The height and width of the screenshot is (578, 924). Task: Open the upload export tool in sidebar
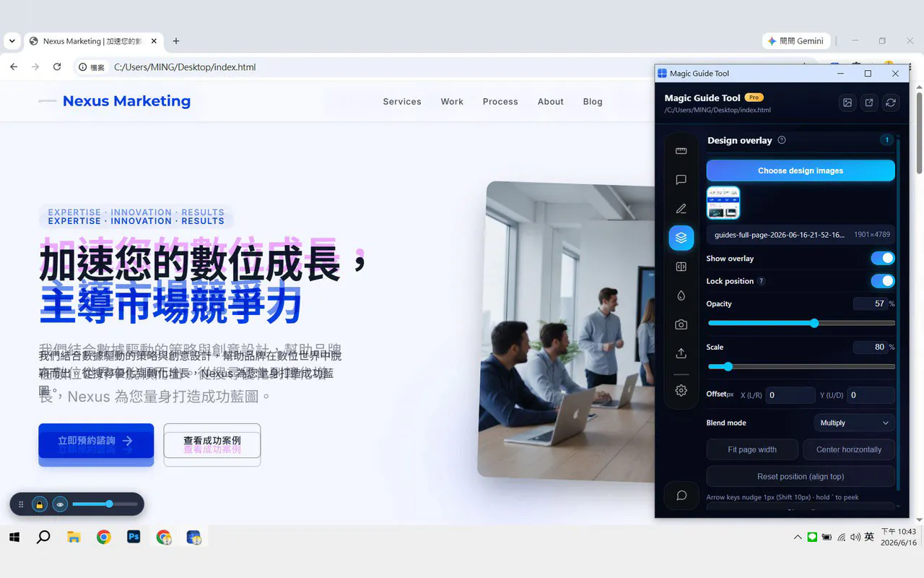tap(681, 353)
